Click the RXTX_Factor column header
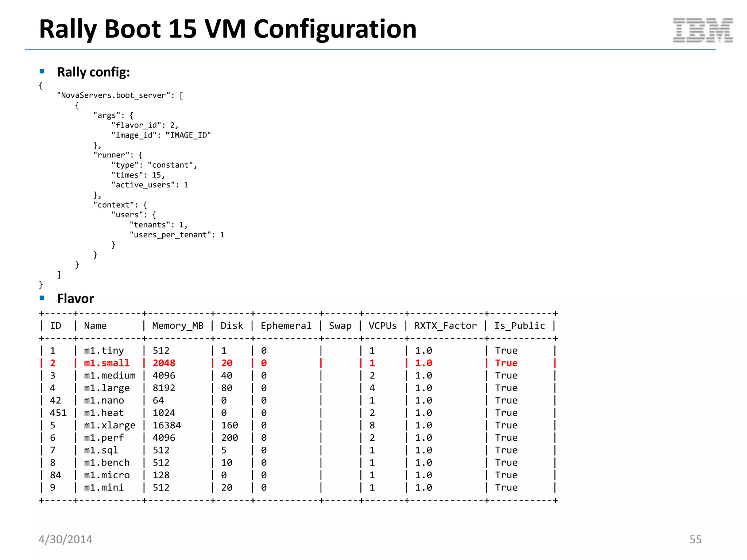Screen dimensions: 747x560 pyautogui.click(x=445, y=326)
